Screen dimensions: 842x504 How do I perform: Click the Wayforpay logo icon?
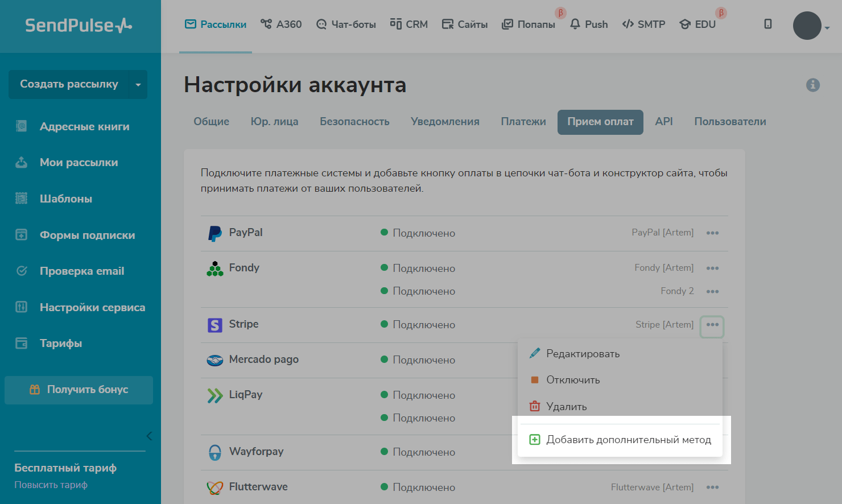(x=214, y=452)
